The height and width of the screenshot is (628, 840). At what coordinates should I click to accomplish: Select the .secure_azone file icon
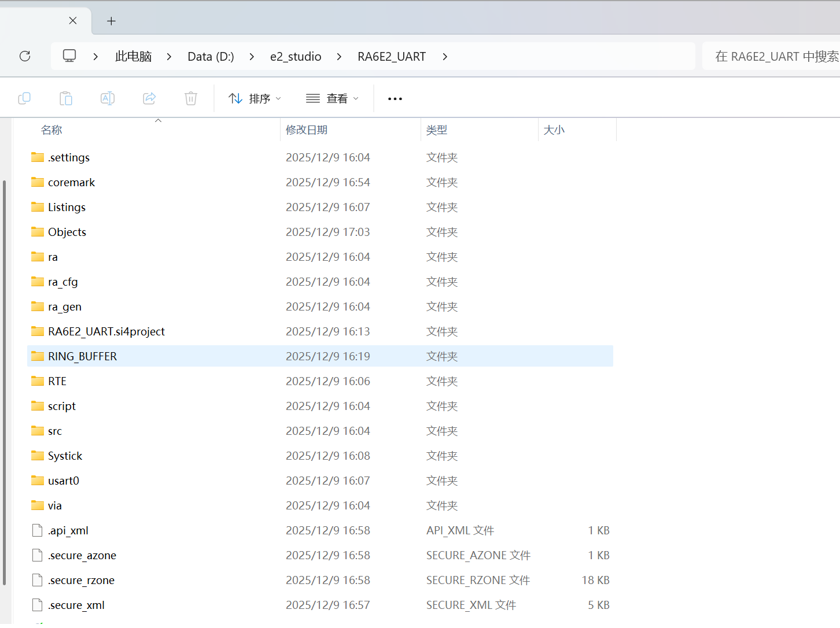tap(38, 555)
